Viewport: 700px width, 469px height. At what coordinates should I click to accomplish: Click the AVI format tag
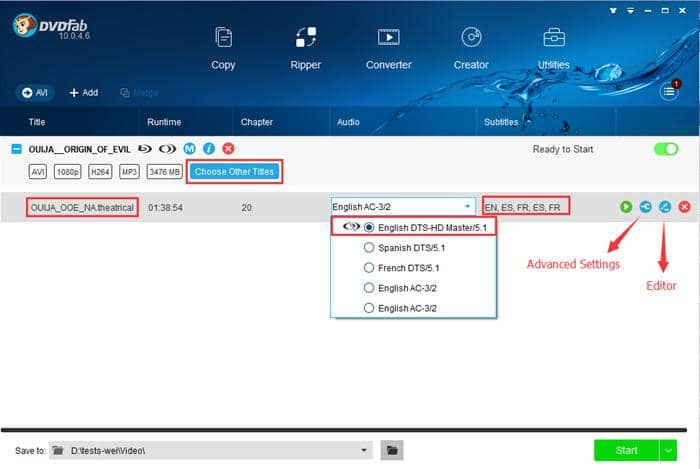click(x=38, y=172)
